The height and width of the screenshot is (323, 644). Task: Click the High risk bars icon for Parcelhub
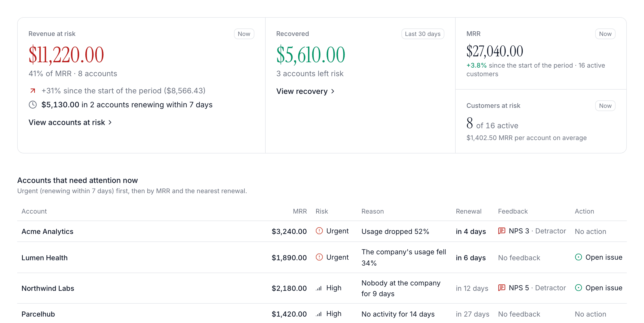point(319,314)
